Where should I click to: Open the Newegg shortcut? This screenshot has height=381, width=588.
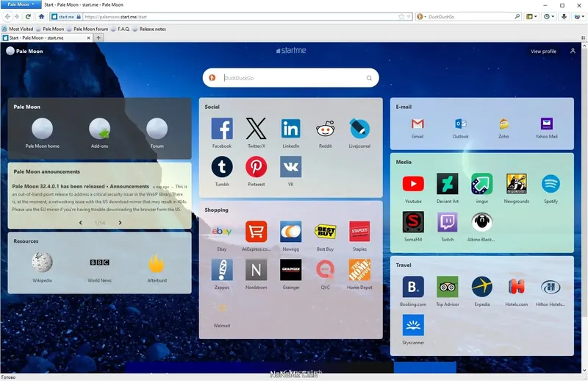pos(290,232)
